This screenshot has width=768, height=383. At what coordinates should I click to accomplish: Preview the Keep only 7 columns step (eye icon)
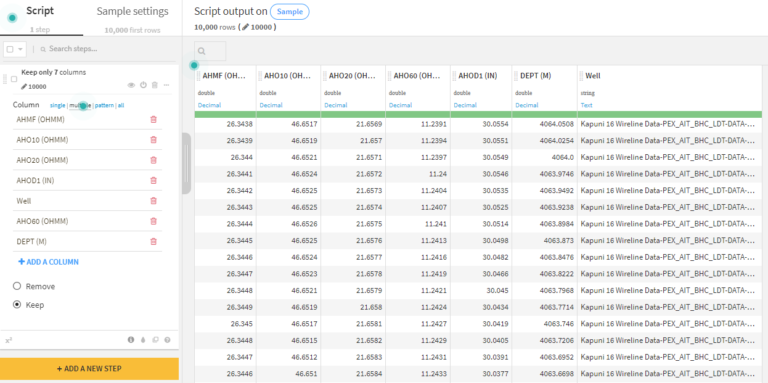[x=131, y=85]
